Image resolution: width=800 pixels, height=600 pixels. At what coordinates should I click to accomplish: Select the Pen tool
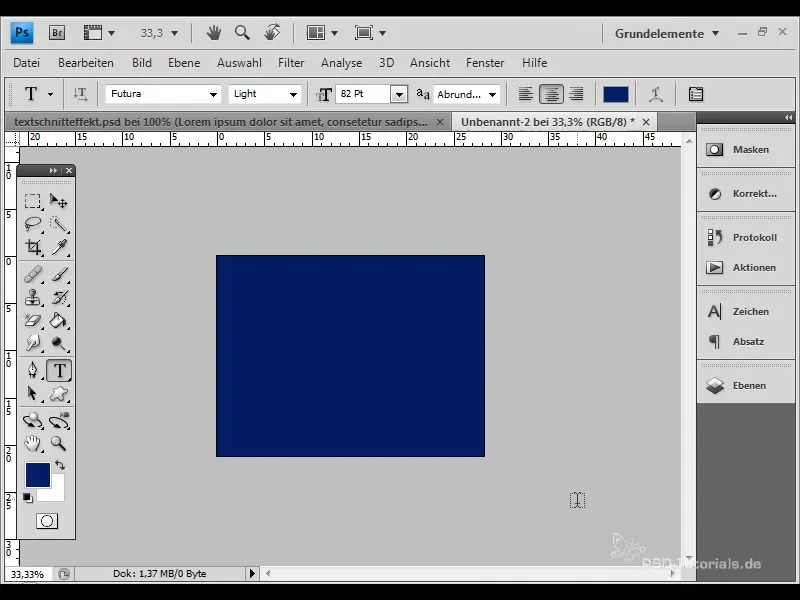tap(33, 370)
